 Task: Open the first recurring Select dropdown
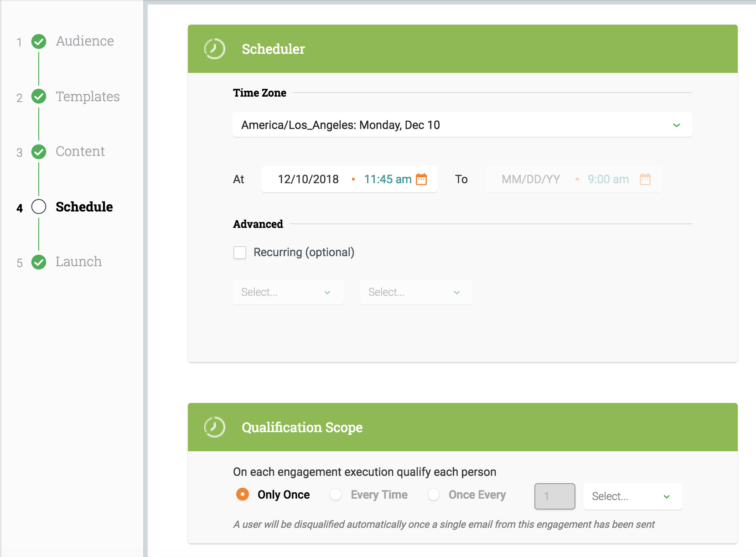(288, 292)
